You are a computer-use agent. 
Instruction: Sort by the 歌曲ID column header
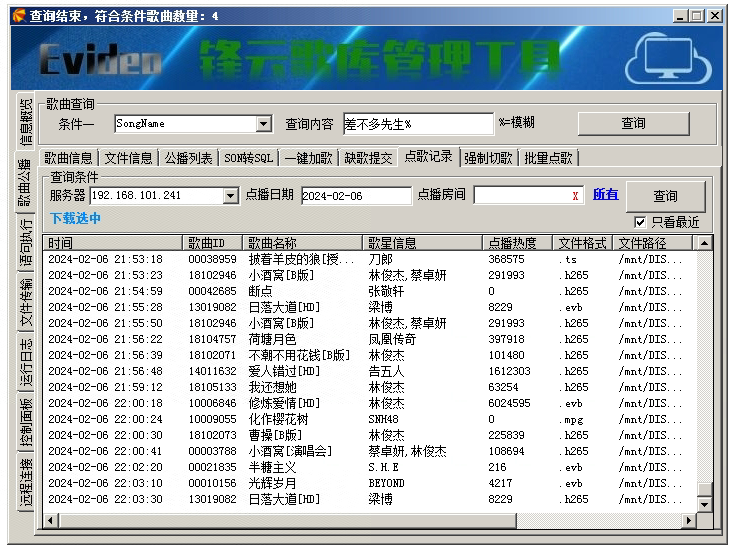[212, 243]
